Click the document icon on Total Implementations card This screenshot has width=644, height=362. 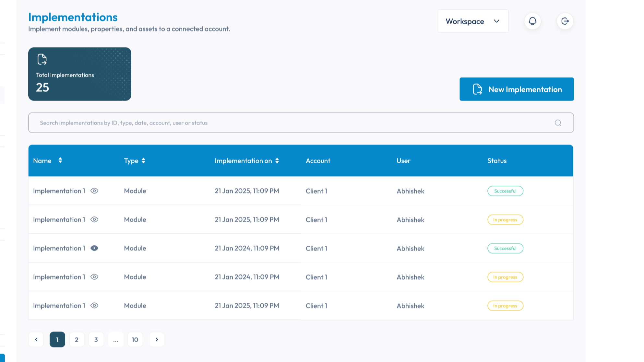42,59
